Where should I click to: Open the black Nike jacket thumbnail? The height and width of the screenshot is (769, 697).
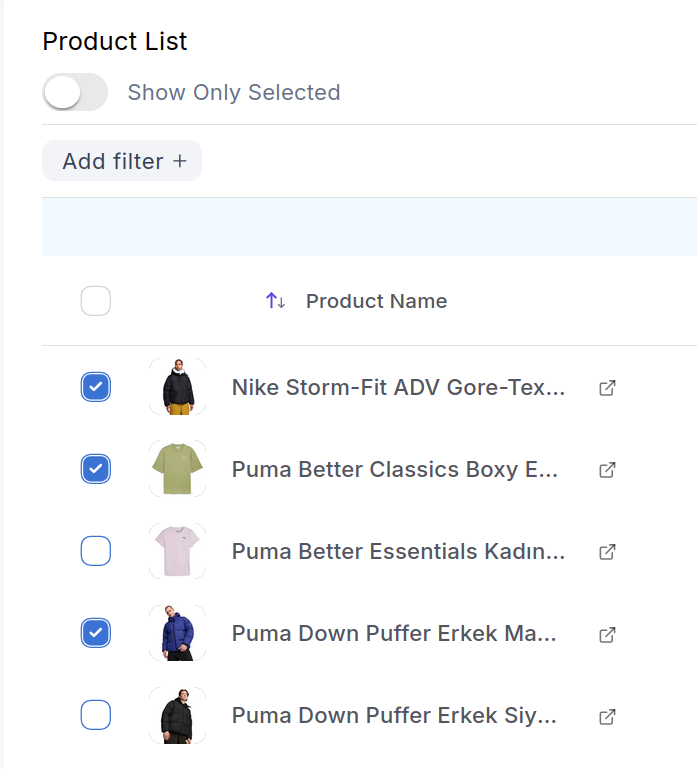point(178,387)
